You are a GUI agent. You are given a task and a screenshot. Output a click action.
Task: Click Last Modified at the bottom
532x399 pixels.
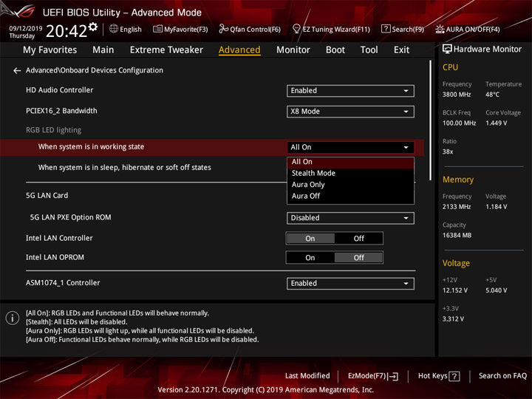point(307,376)
